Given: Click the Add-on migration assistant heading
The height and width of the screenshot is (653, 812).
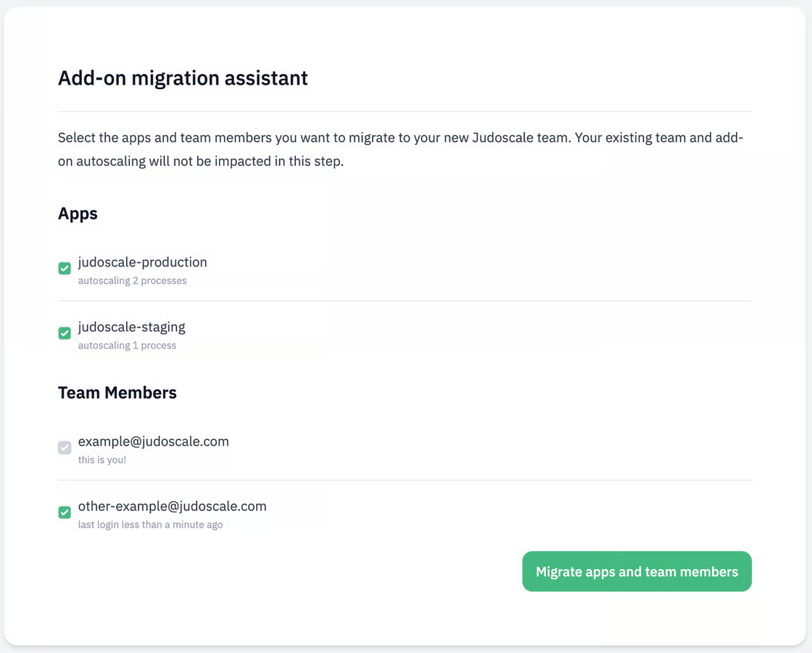Looking at the screenshot, I should pos(183,78).
